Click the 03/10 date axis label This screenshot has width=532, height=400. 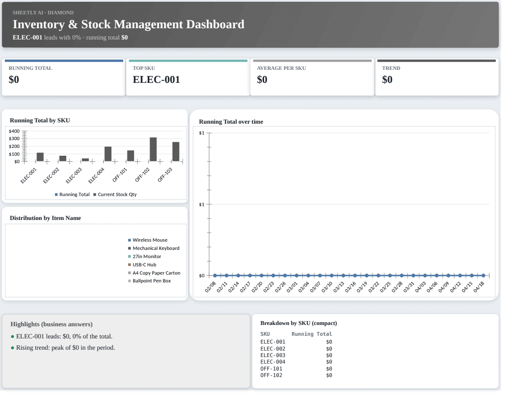click(327, 287)
